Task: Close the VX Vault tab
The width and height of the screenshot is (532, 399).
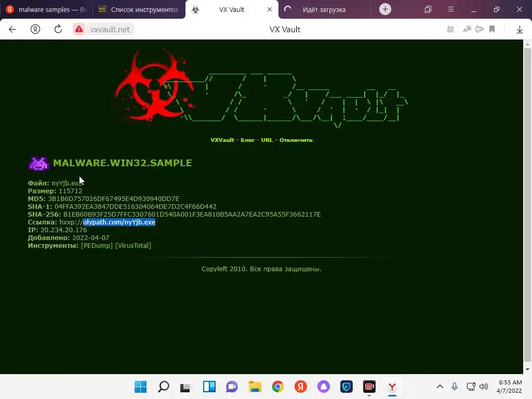Action: click(x=270, y=9)
